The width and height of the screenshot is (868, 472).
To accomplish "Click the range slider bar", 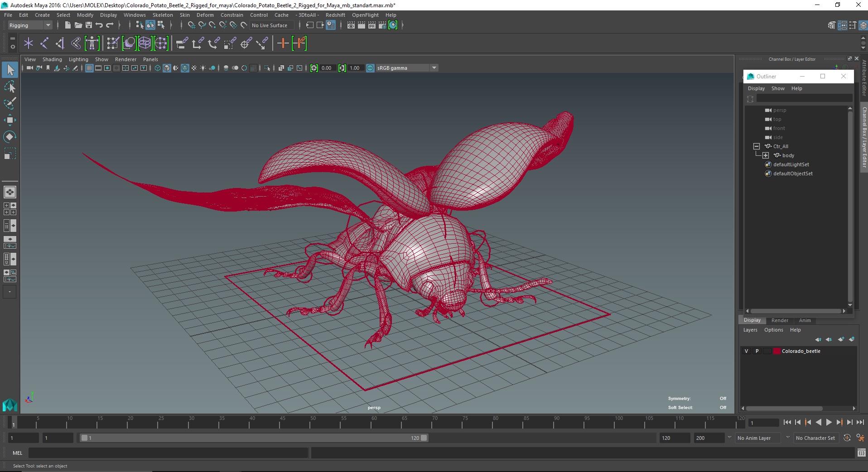I will coord(253,438).
